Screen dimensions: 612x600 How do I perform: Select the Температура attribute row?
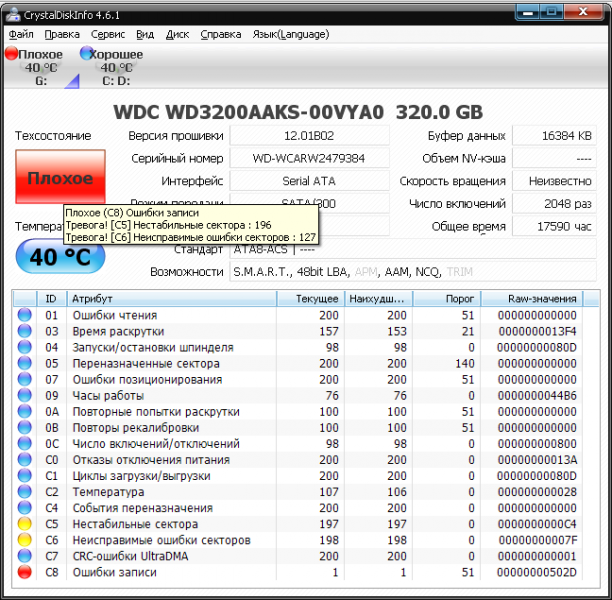click(300, 491)
